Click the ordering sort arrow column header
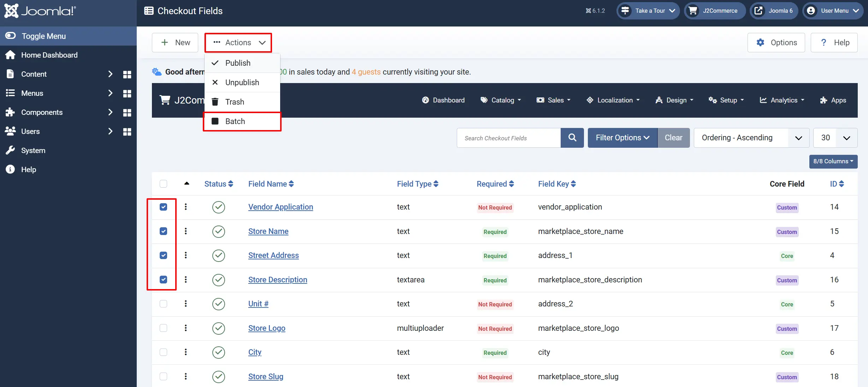Screen dimensions: 868x387 coord(187,183)
